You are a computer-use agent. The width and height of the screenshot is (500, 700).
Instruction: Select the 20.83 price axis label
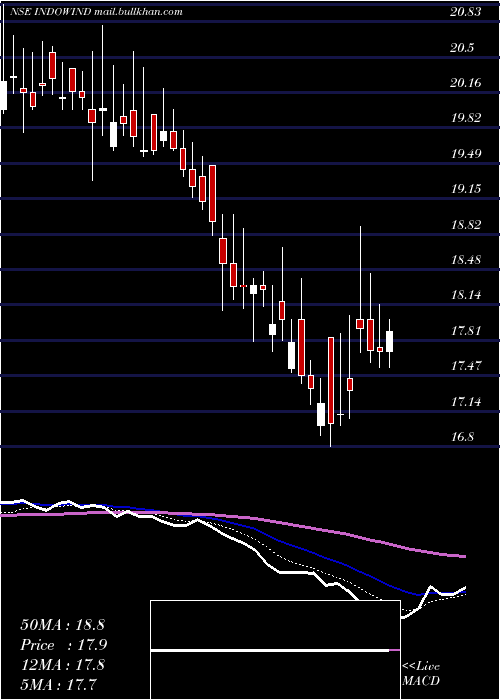pyautogui.click(x=466, y=12)
